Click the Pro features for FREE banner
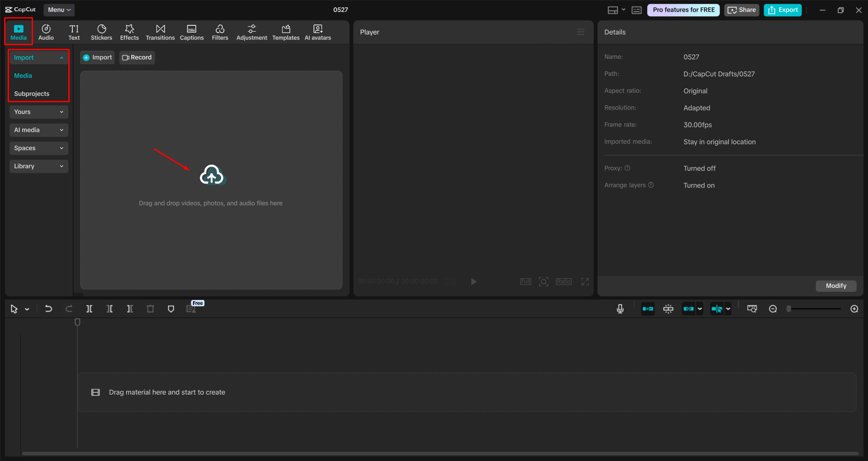Viewport: 868px width, 461px height. pyautogui.click(x=683, y=10)
